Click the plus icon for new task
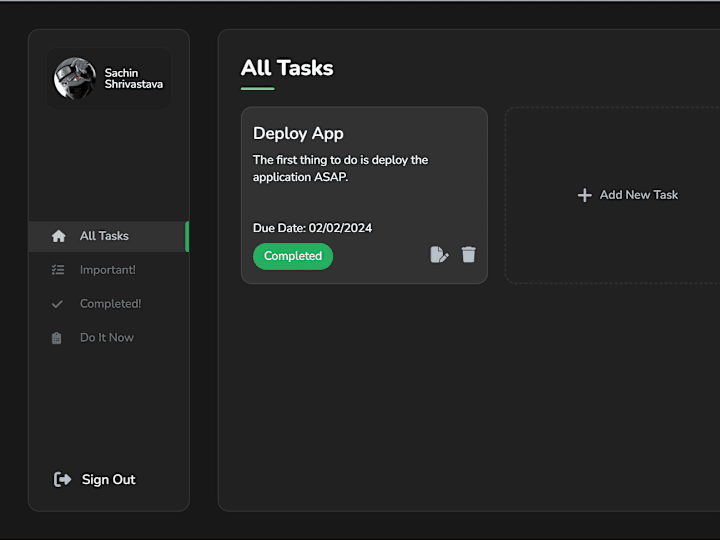The image size is (720, 540). 584,195
